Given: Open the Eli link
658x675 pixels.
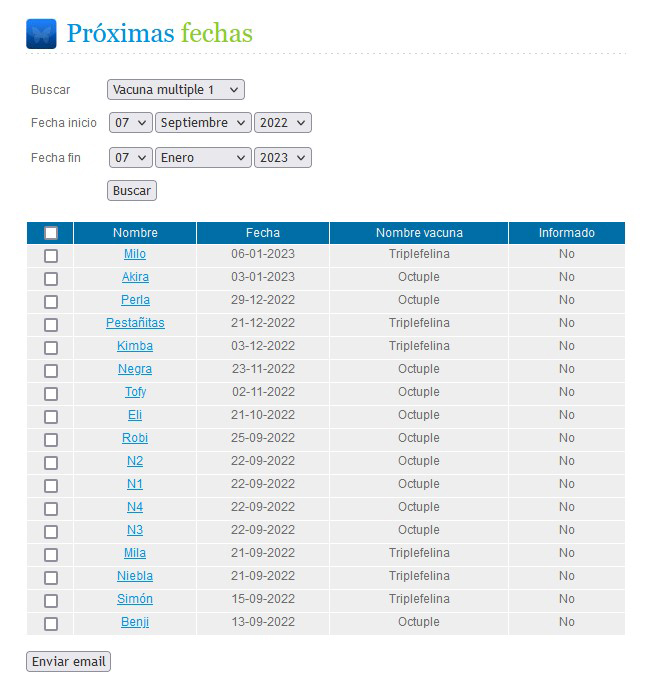Looking at the screenshot, I should click(x=135, y=415).
